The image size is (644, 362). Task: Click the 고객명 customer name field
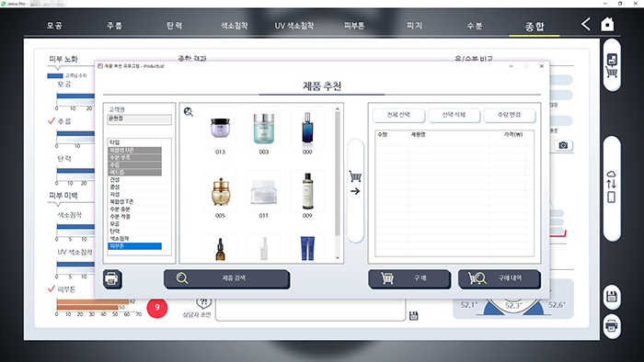pyautogui.click(x=139, y=119)
